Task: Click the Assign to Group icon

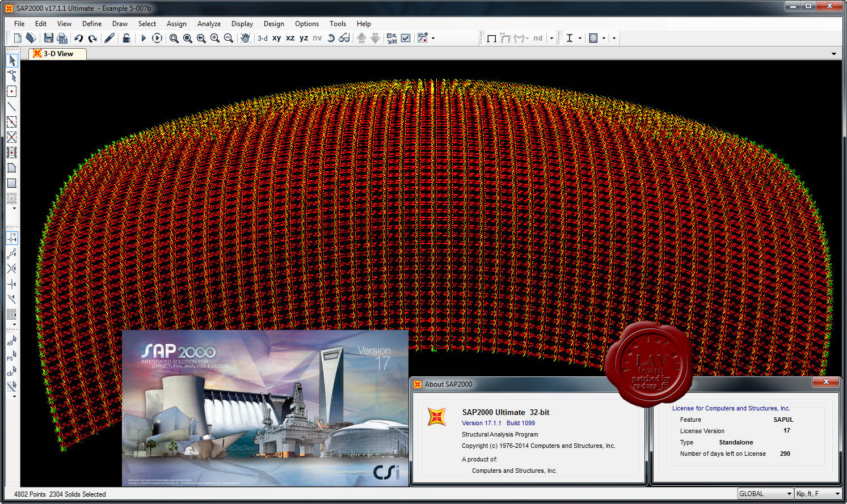Action: click(x=423, y=38)
